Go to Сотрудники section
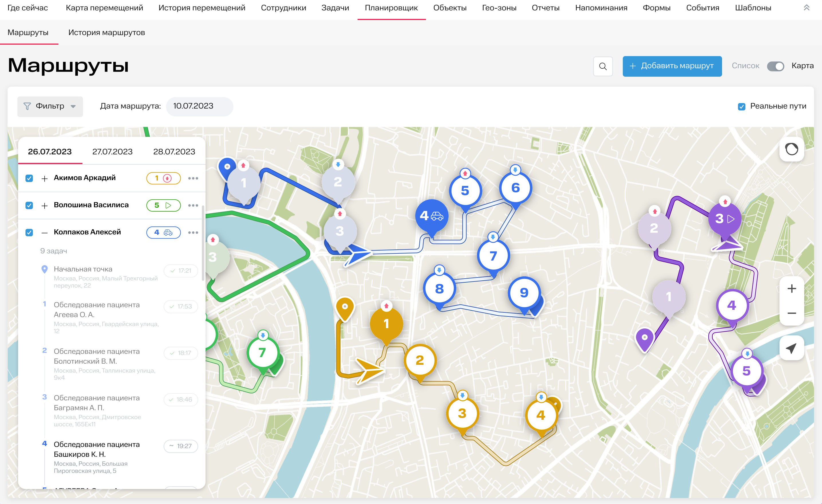822x504 pixels. coord(283,8)
